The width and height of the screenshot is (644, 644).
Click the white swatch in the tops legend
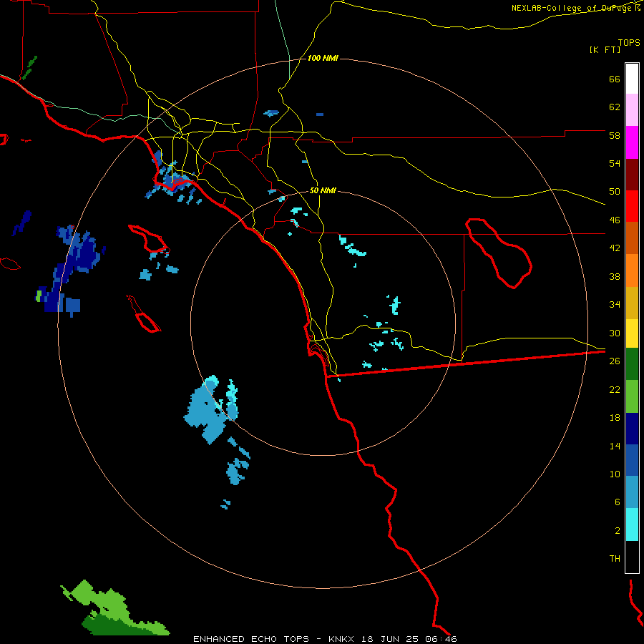[x=632, y=79]
